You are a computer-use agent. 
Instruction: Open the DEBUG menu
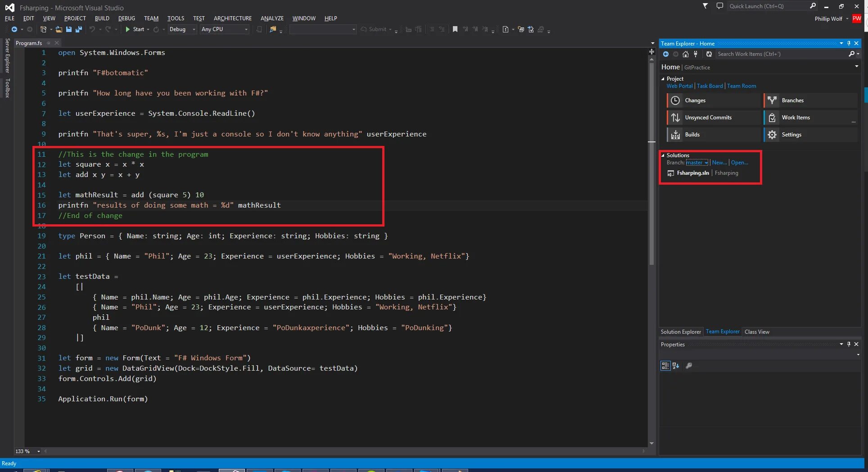[x=127, y=18]
